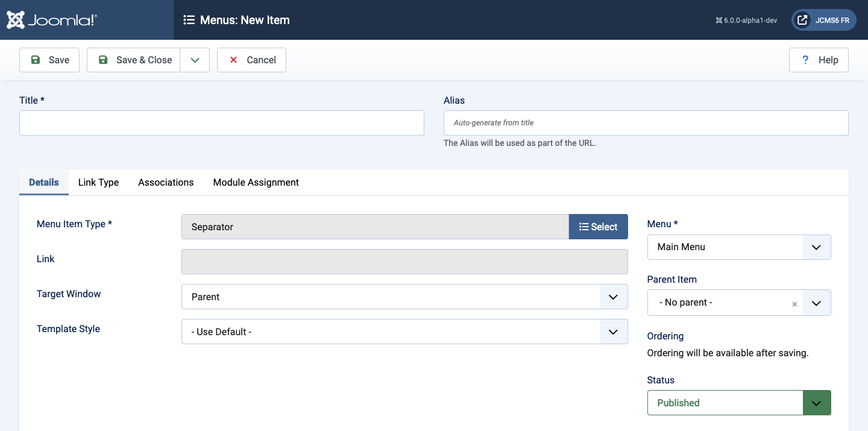Click Select to choose the menu item type
Screen dimensions: 868x431
click(599, 227)
